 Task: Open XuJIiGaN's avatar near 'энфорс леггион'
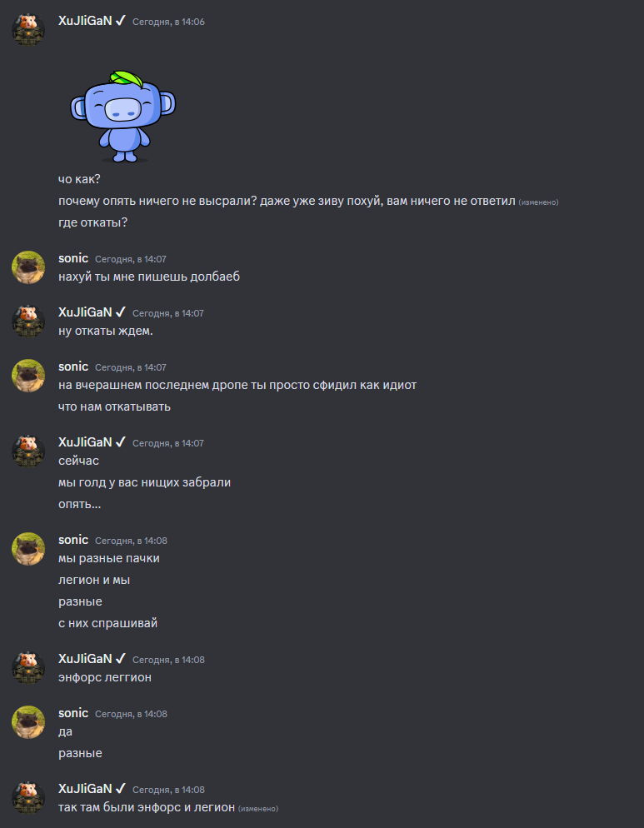click(x=28, y=668)
